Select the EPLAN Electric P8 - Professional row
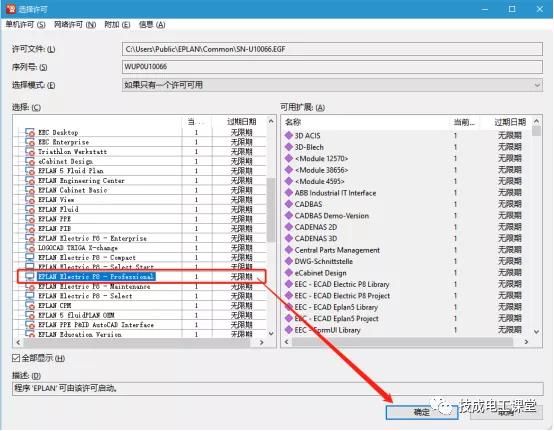The width and height of the screenshot is (554, 431). [141, 277]
